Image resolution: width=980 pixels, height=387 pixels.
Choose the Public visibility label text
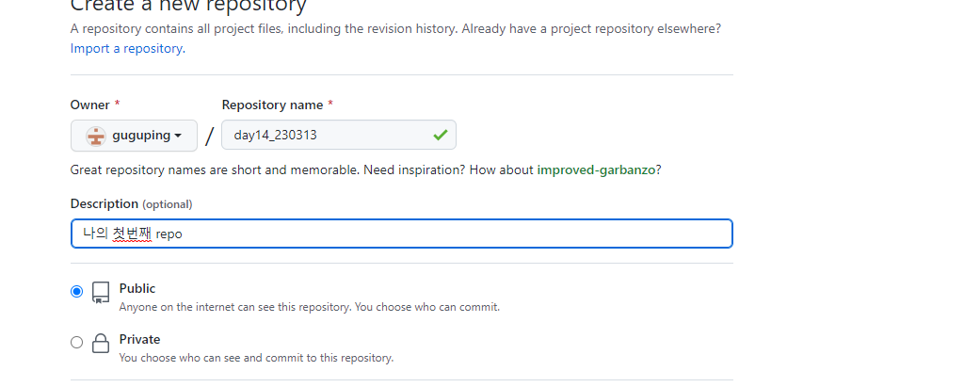tap(137, 288)
